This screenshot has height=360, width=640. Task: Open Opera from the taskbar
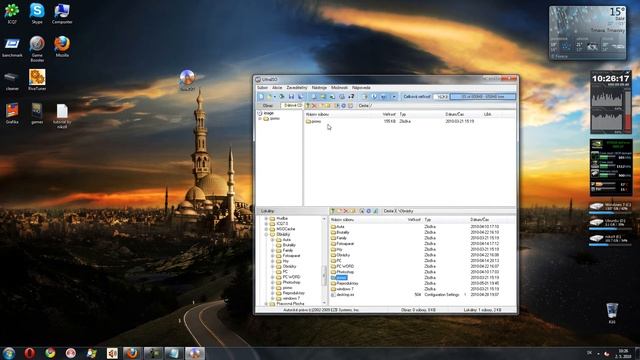click(29, 353)
